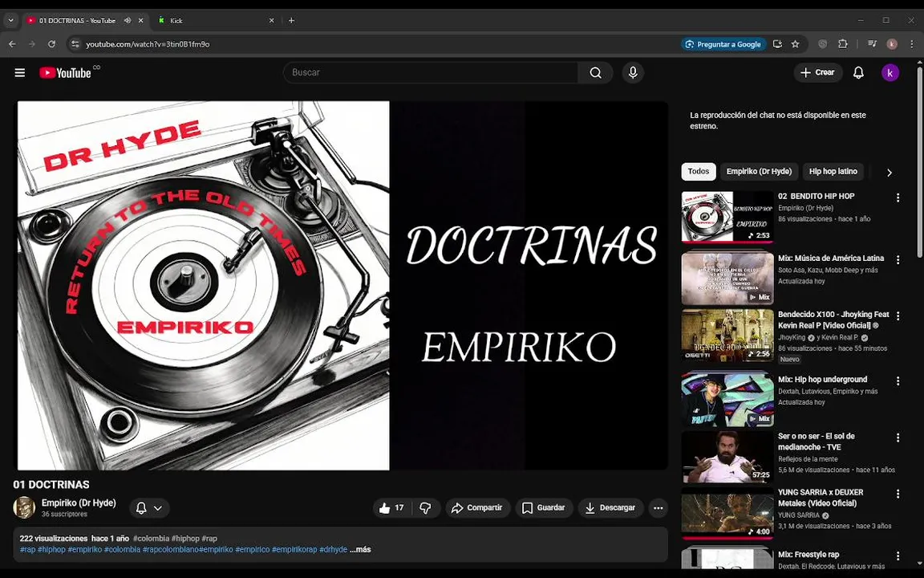The image size is (924, 578).
Task: Open a new browser tab
Action: (x=291, y=21)
